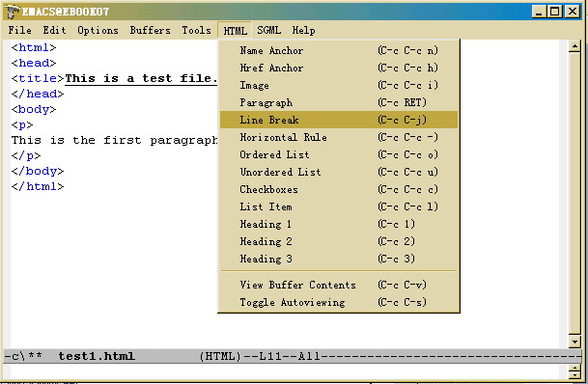588x384 pixels.
Task: Insert Heading 2 from menu
Action: tap(339, 241)
